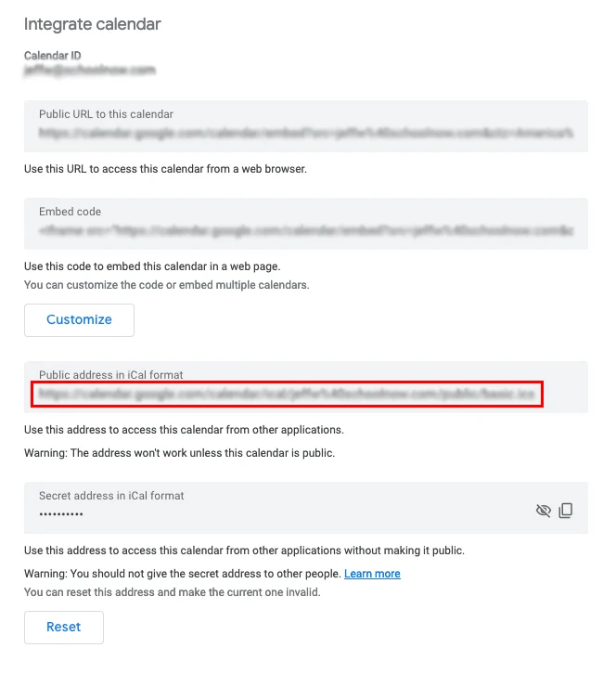616x674 pixels.
Task: Select the Public URL to this calendar field
Action: [304, 133]
